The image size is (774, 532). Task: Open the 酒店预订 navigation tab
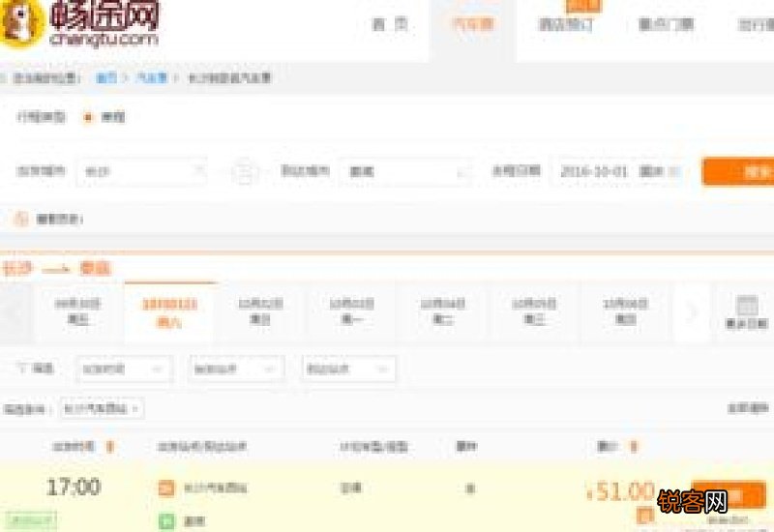coord(565,23)
